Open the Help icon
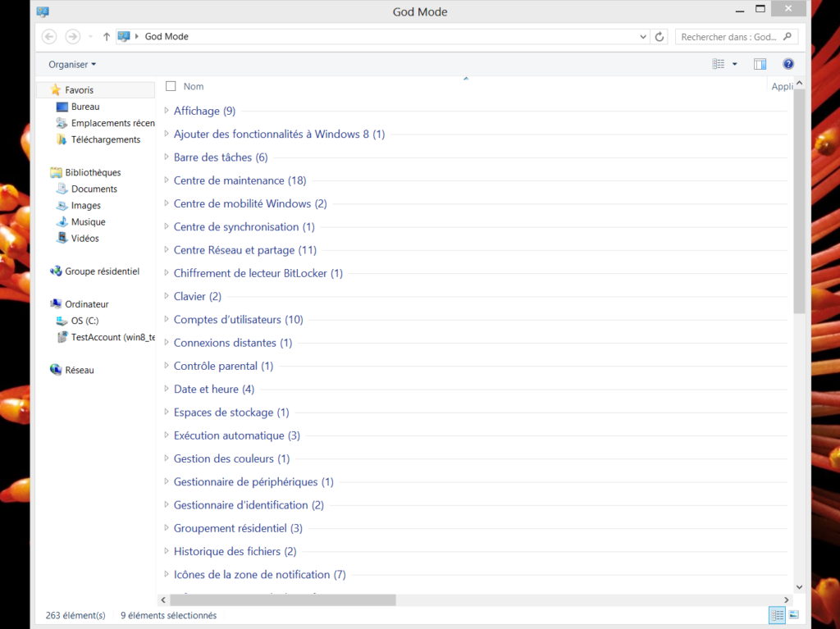 [x=788, y=64]
